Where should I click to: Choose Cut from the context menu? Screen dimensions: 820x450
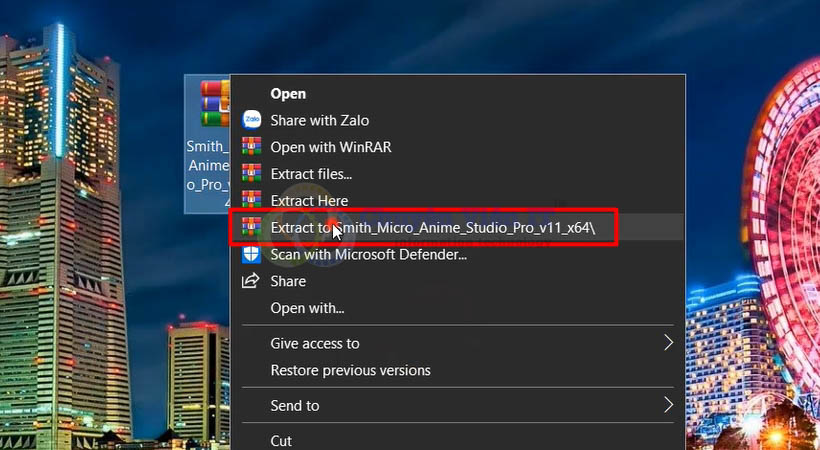[281, 440]
